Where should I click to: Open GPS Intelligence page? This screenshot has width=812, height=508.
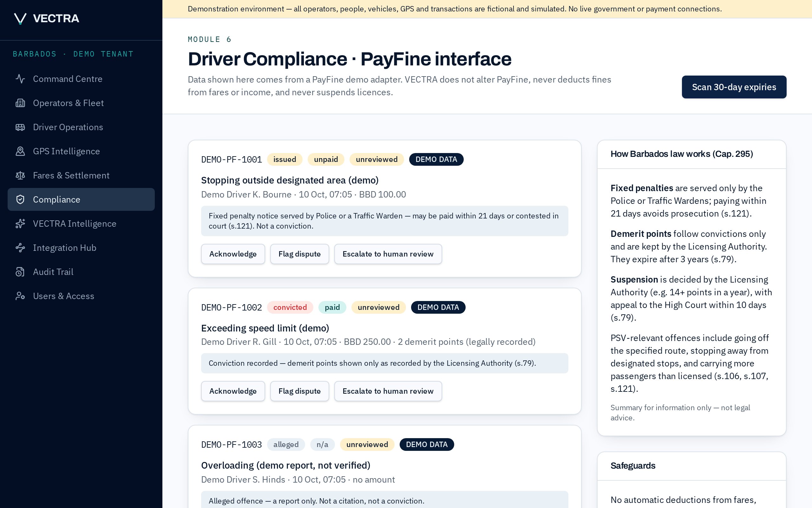point(81,151)
